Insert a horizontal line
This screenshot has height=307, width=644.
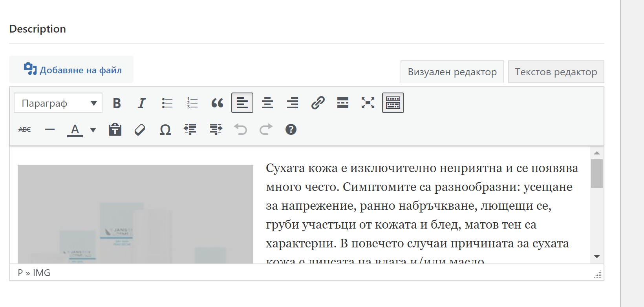50,129
